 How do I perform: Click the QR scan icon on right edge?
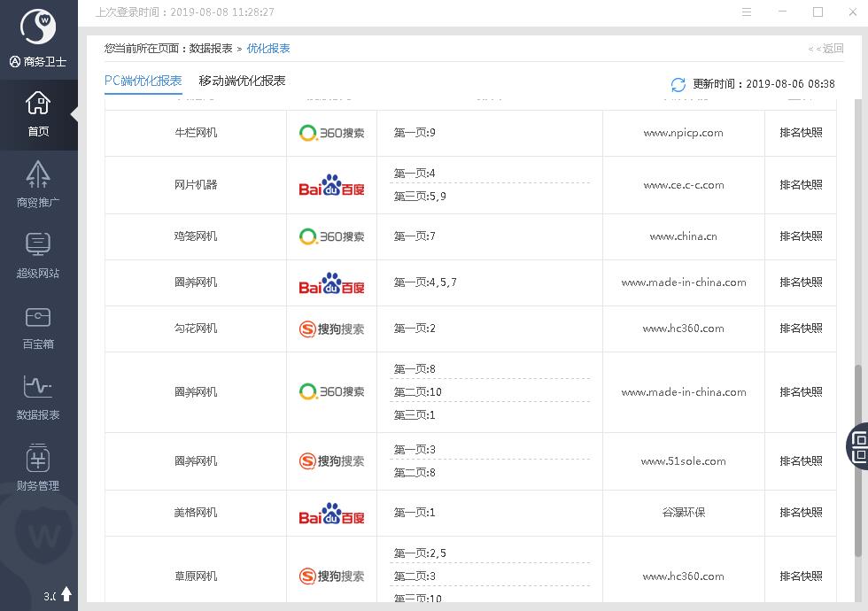tap(858, 446)
